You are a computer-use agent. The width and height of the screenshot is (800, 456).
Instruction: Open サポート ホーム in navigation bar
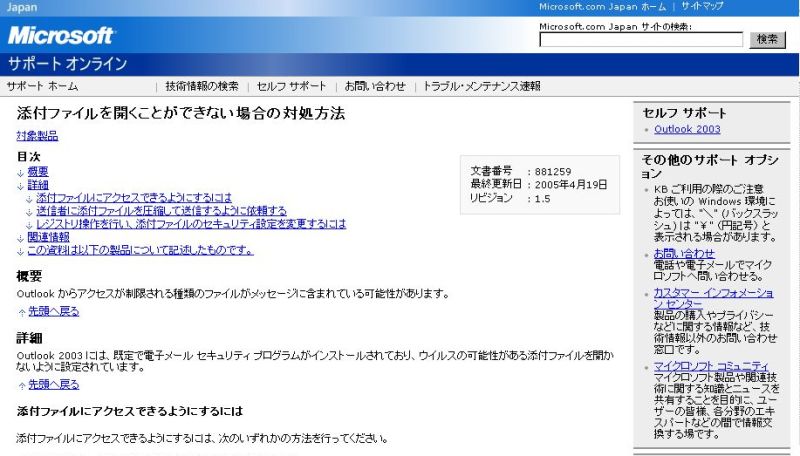[x=42, y=86]
